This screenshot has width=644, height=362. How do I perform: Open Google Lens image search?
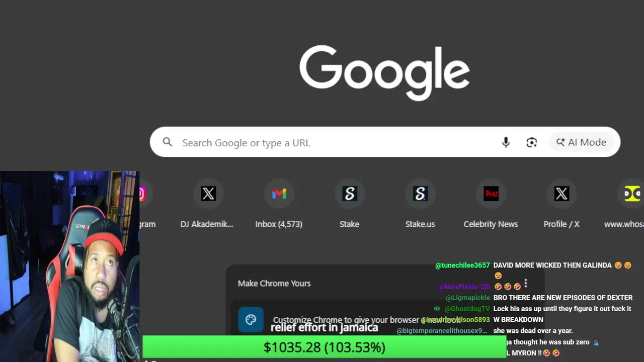(x=532, y=142)
